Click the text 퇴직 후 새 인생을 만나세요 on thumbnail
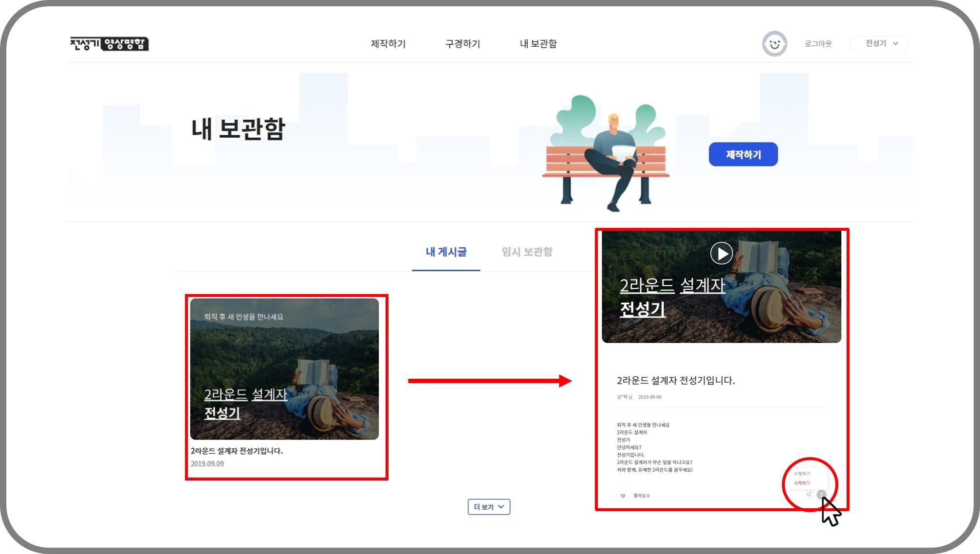This screenshot has width=980, height=554. (243, 316)
